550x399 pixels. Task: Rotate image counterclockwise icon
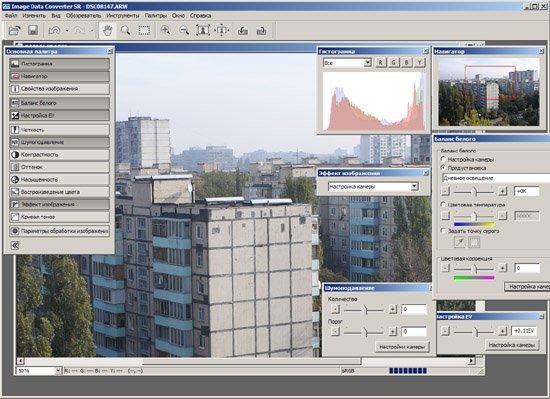(242, 31)
